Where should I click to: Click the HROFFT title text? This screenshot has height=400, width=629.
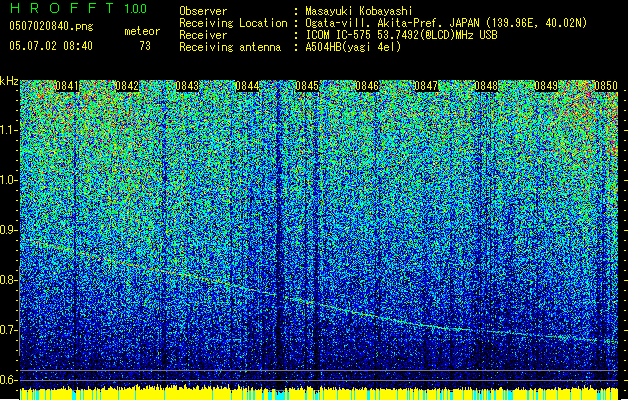point(58,8)
